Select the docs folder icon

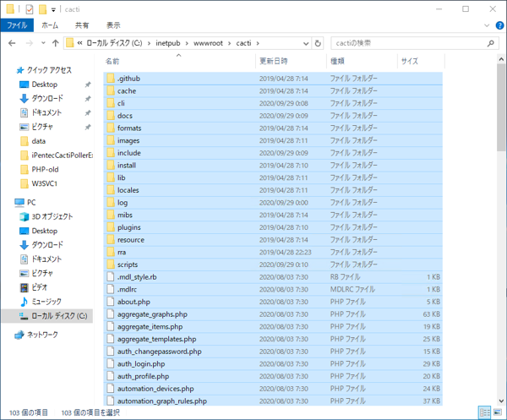111,116
